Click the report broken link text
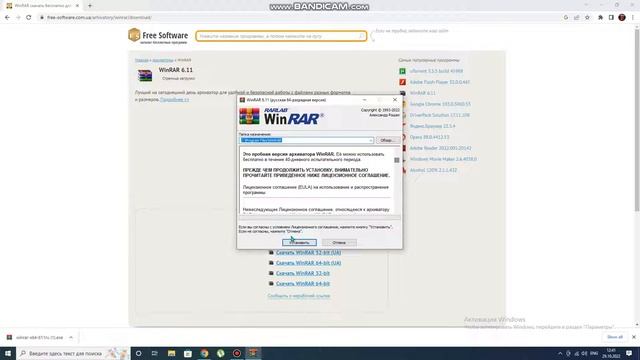The width and height of the screenshot is (640, 360). coord(299,296)
